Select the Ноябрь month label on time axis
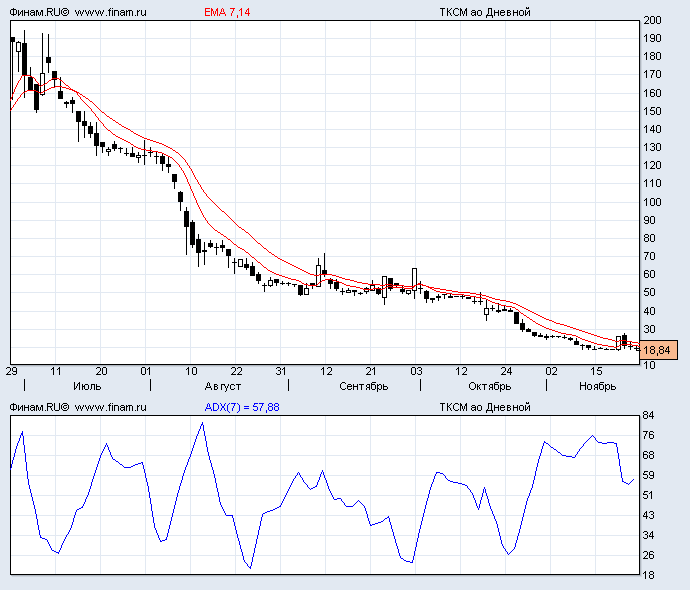The width and height of the screenshot is (690, 590). click(x=598, y=385)
